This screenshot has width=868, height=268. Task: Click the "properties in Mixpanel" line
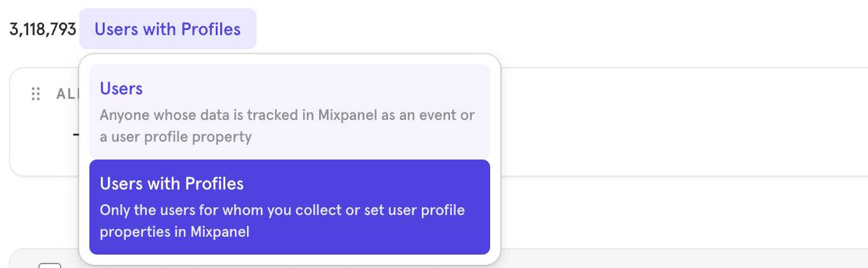pos(174,232)
